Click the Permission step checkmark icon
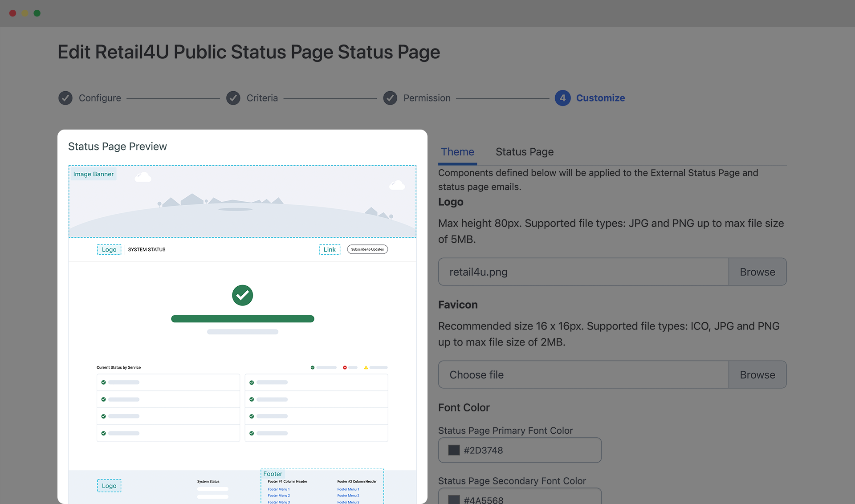Image resolution: width=855 pixels, height=504 pixels. point(390,98)
